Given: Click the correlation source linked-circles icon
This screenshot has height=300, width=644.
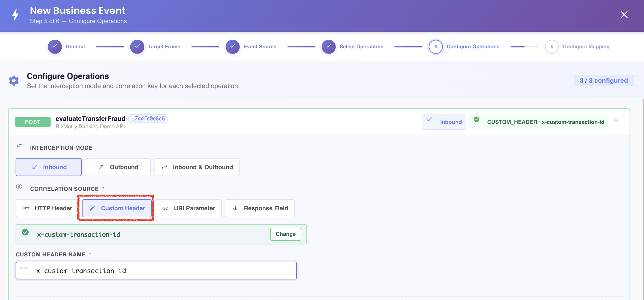Looking at the screenshot, I should (x=19, y=187).
